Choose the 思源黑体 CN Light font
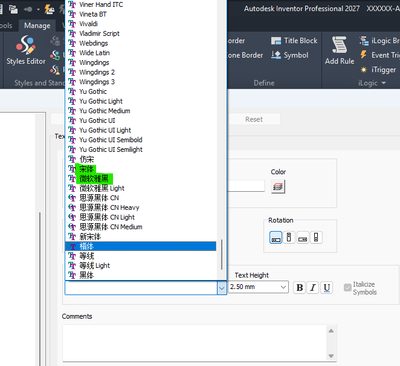The height and width of the screenshot is (366, 400). (140, 217)
